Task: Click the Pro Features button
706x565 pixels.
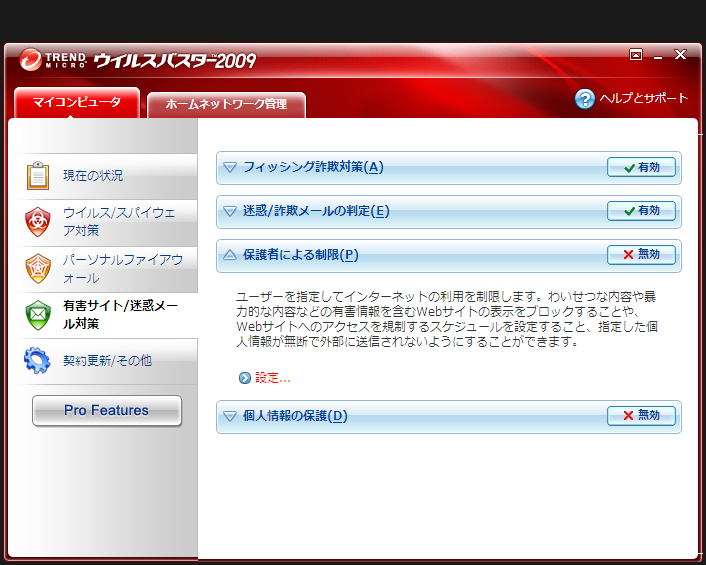Action: tap(107, 411)
